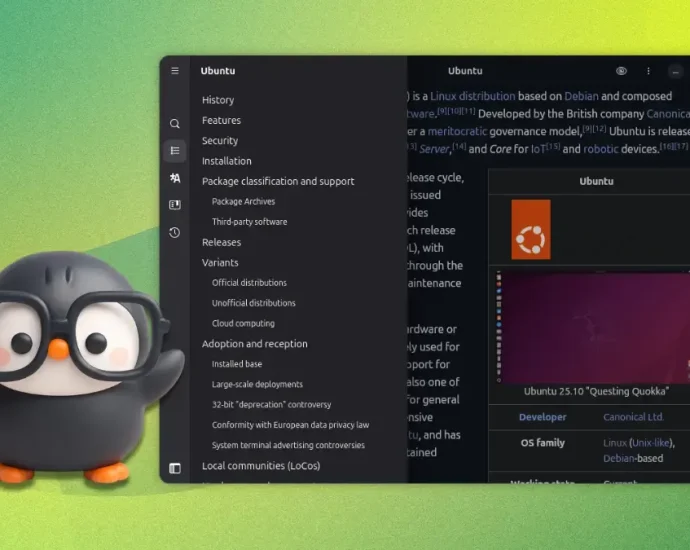Select Installed base subsection

coord(237,364)
